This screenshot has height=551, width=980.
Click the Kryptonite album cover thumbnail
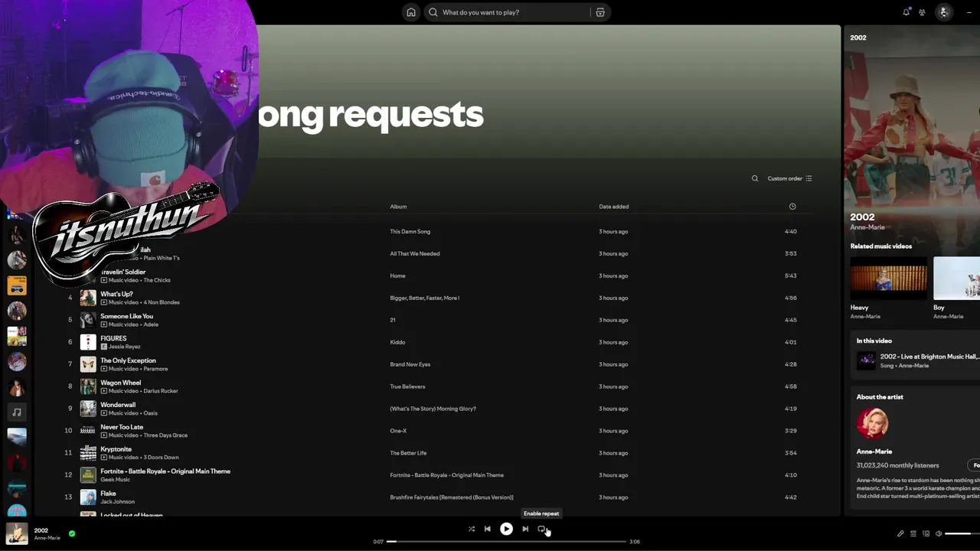coord(88,453)
